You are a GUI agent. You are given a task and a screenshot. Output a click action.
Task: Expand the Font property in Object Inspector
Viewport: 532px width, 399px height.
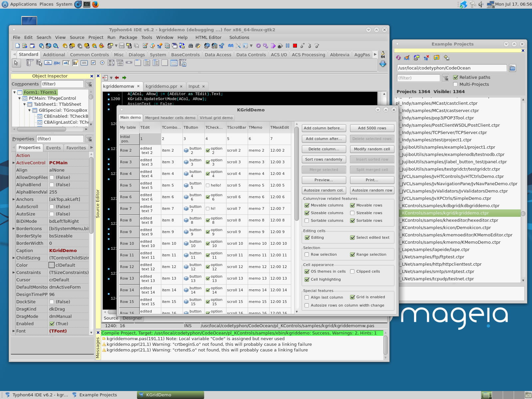[x=14, y=331]
